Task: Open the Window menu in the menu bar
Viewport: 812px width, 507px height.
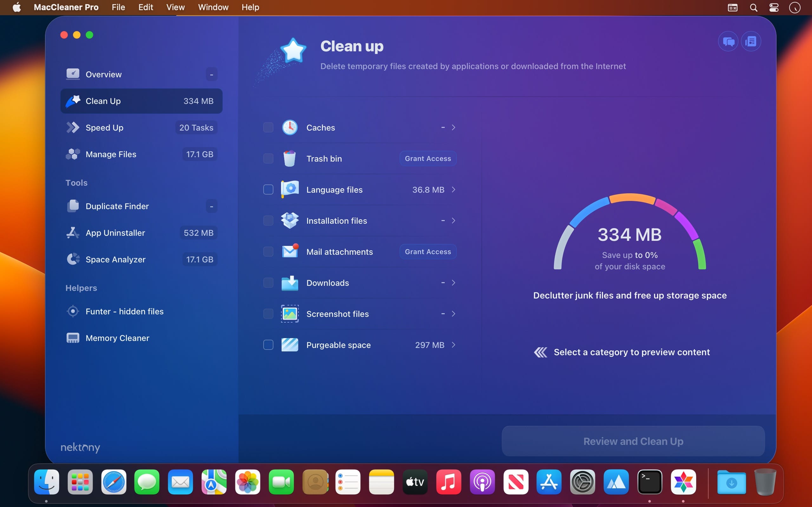Action: [213, 7]
